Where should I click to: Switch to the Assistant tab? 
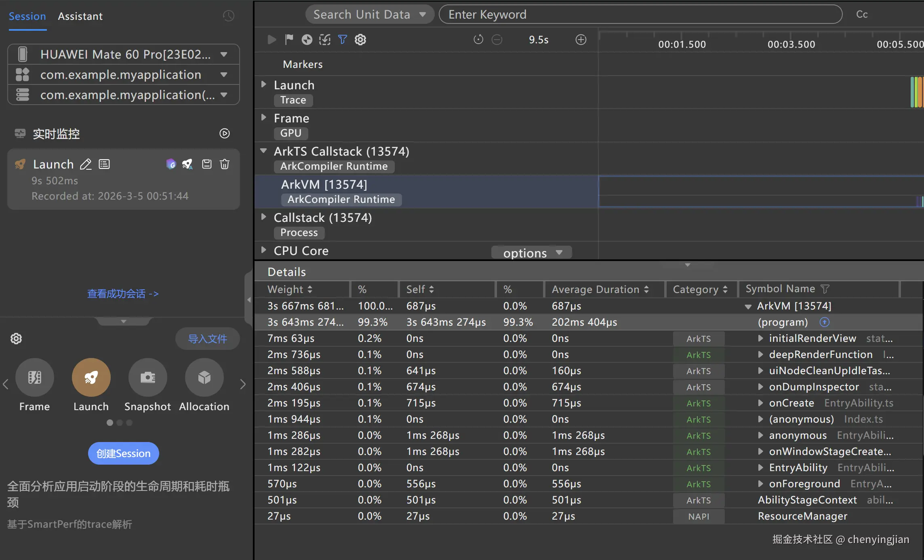point(80,16)
